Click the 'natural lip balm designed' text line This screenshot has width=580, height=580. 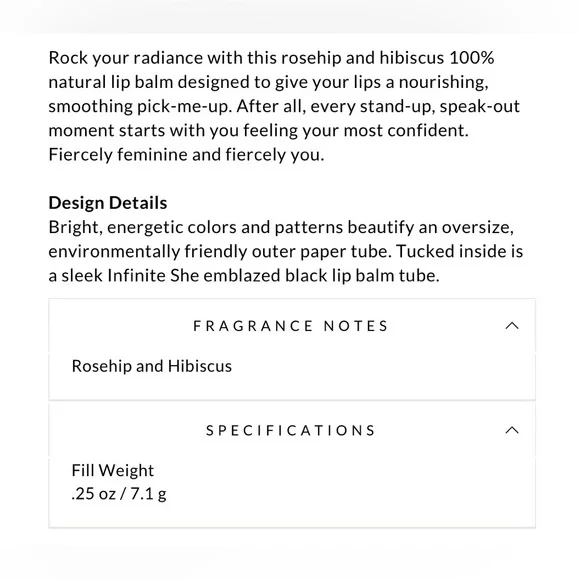point(269,82)
